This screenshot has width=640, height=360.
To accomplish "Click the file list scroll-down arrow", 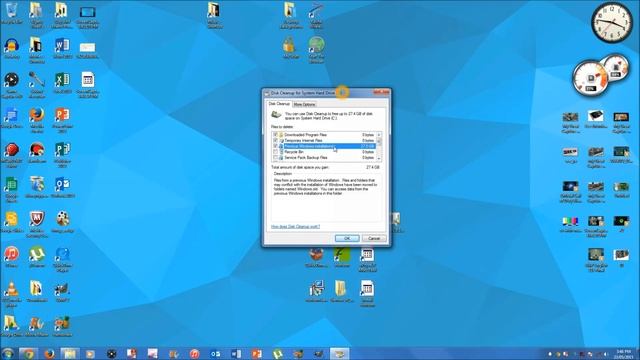I will point(379,158).
